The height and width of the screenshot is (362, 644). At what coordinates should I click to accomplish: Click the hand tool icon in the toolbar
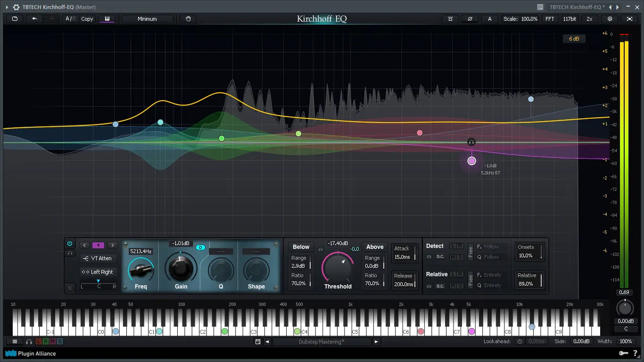tap(188, 19)
